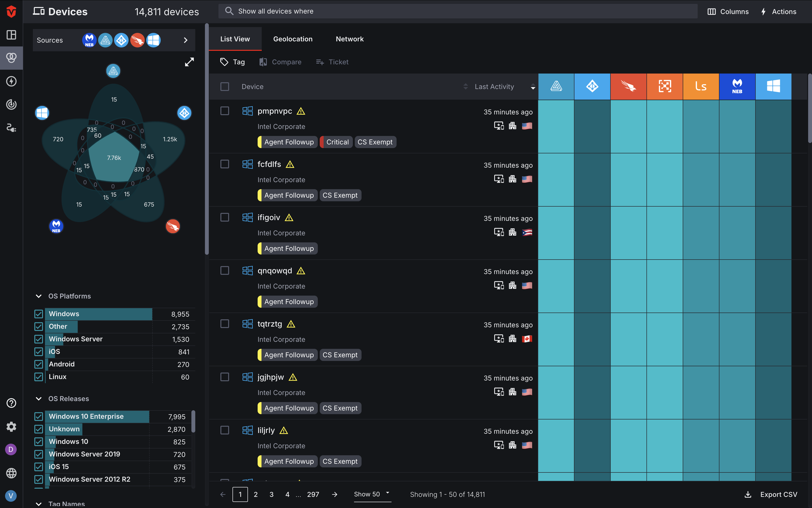The height and width of the screenshot is (508, 812).
Task: Collapse the OS Releases section
Action: click(x=39, y=398)
